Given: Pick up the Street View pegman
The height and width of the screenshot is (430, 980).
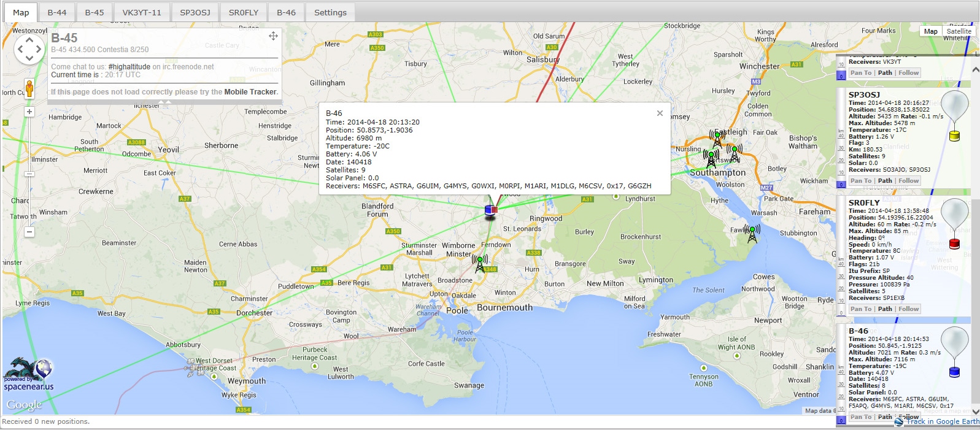Looking at the screenshot, I should click(29, 88).
